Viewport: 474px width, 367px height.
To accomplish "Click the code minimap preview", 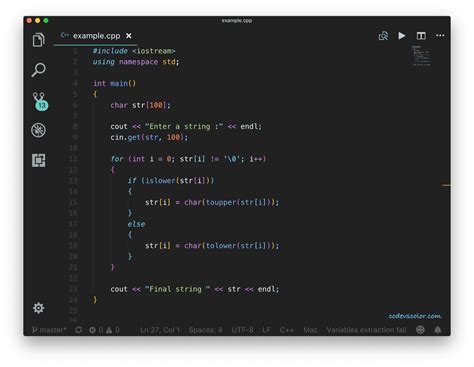I will coord(421,56).
